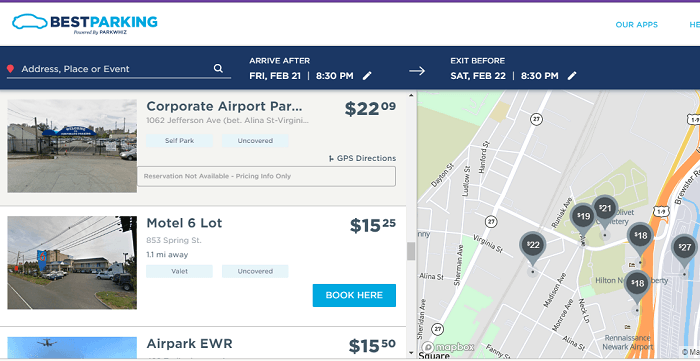
Task: Click the BestParking car logo
Action: pos(84,23)
